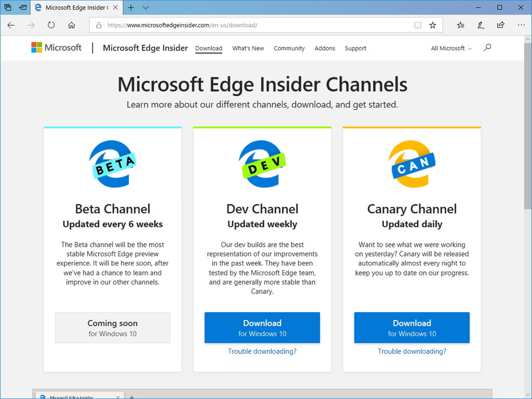View tabs you've set aside
The width and height of the screenshot is (532, 399).
(22, 7)
